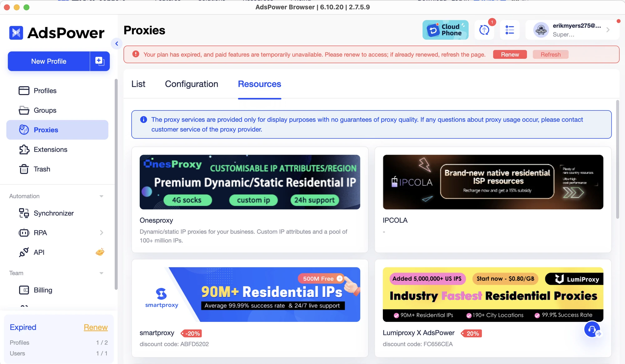Click discount code ABFD5202 text

click(x=174, y=344)
